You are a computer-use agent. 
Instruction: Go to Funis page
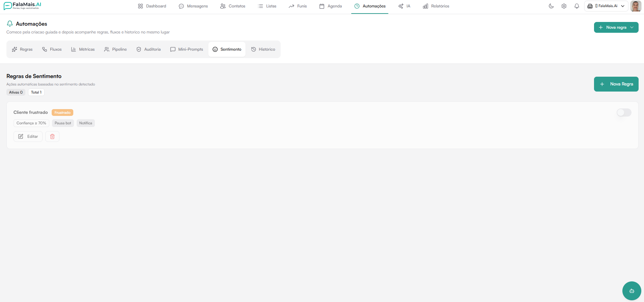pyautogui.click(x=298, y=6)
